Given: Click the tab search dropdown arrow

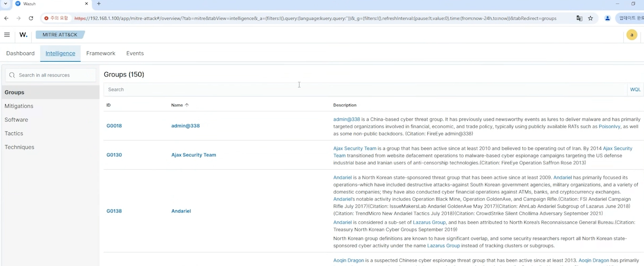Looking at the screenshot, I should click(x=5, y=4).
